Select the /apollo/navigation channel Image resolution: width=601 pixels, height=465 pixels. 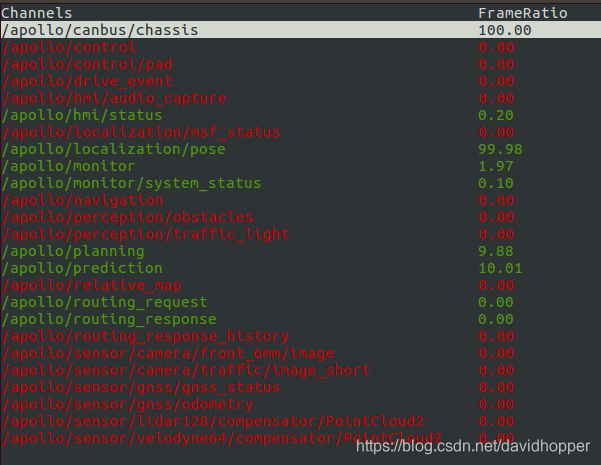coord(82,200)
